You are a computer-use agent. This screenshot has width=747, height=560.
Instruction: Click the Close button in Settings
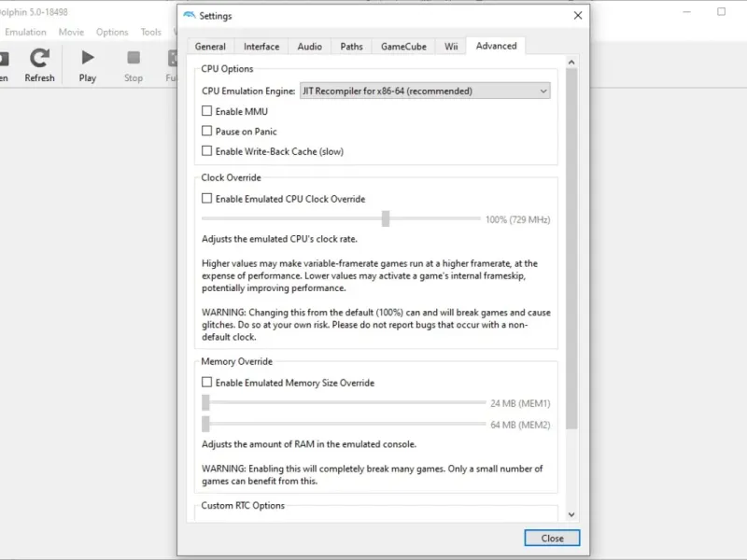(552, 539)
